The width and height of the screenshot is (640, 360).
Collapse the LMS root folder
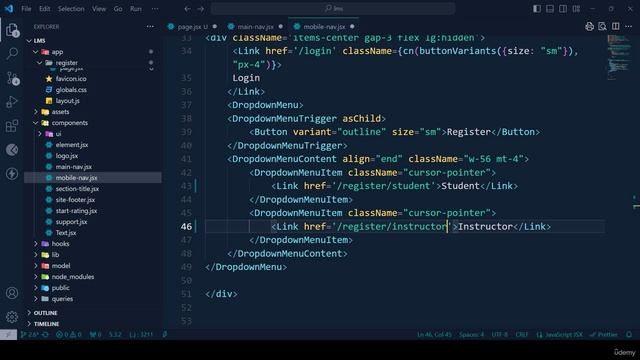pyautogui.click(x=29, y=41)
